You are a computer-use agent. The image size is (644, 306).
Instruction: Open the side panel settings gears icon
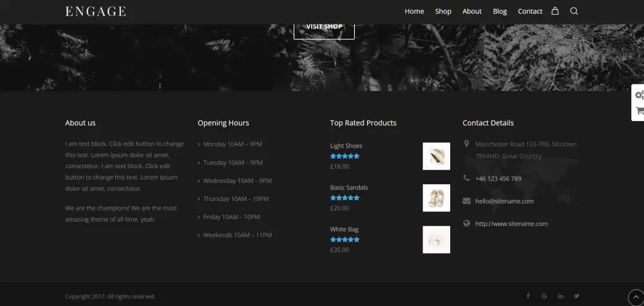[x=639, y=95]
